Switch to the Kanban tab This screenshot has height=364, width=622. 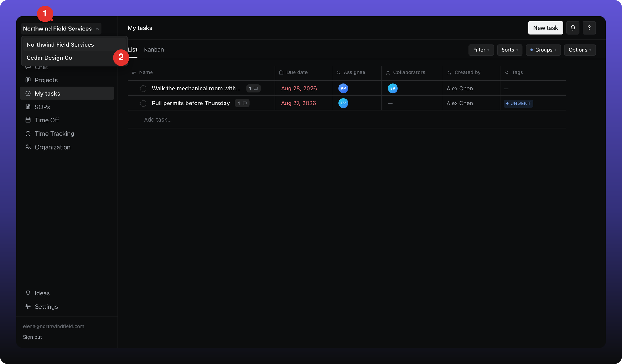click(154, 50)
